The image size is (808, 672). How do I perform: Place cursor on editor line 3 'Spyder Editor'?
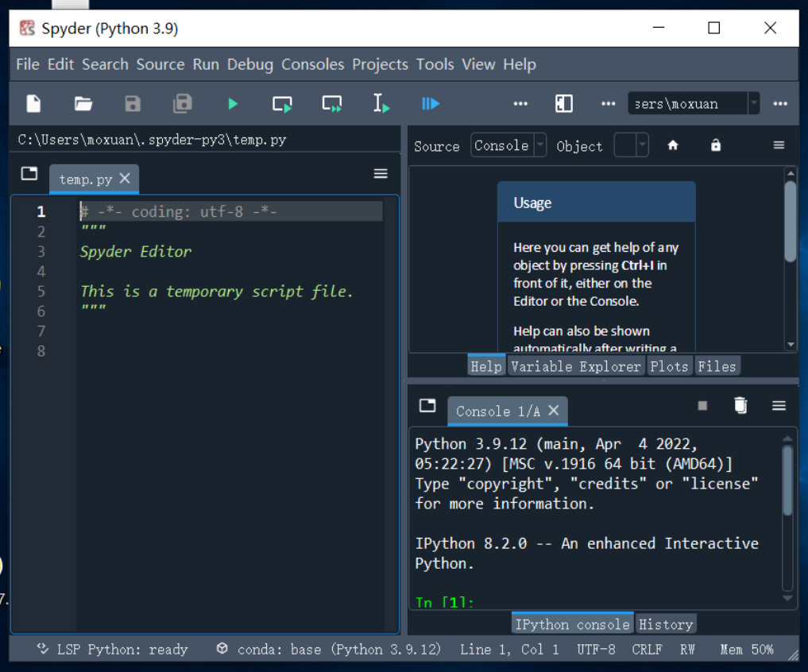coord(136,252)
